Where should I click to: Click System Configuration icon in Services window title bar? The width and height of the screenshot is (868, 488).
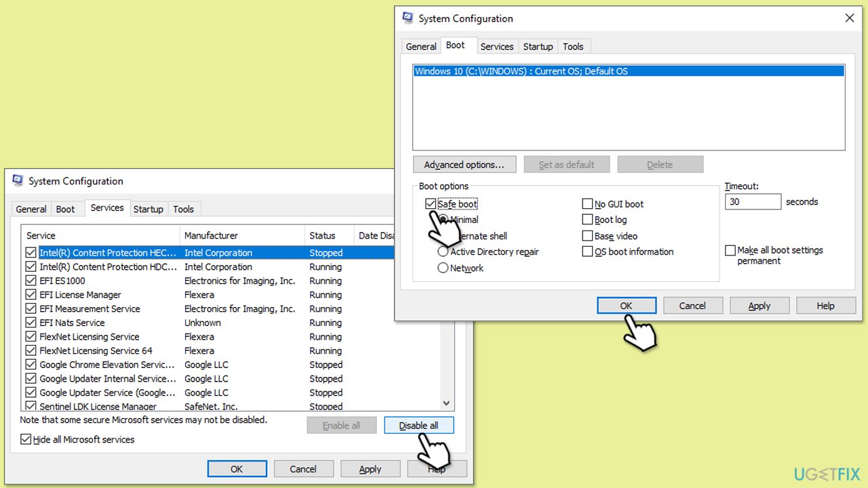click(x=18, y=181)
